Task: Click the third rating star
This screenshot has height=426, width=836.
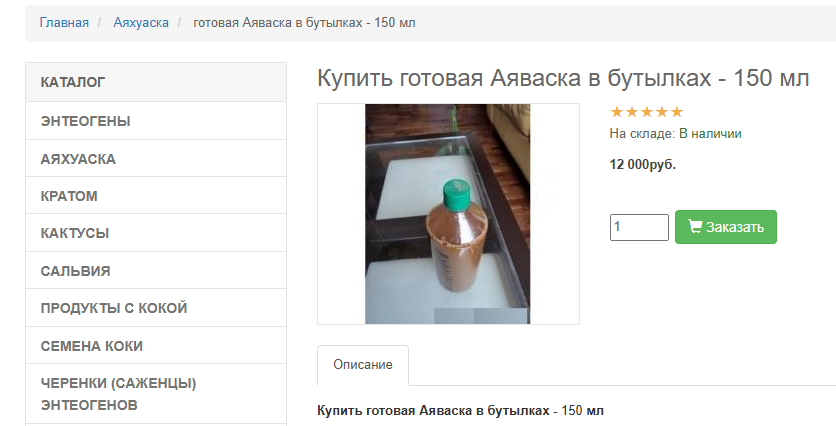Action: pos(647,112)
